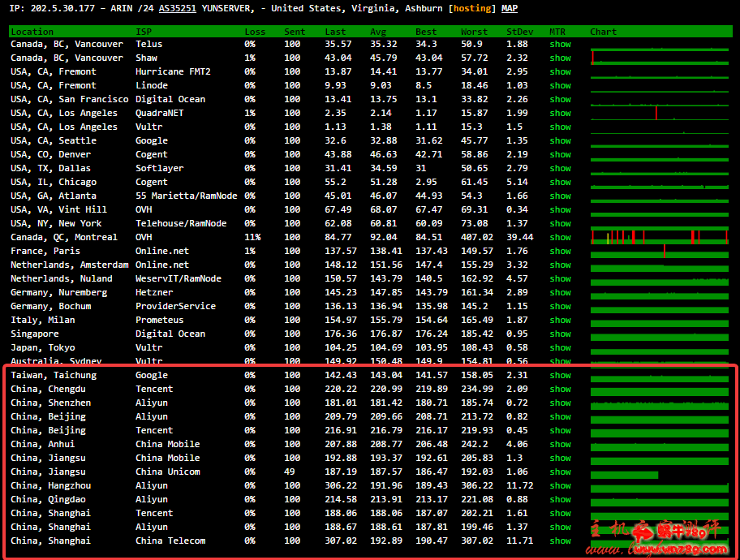The image size is (740, 560).
Task: Click the Avg column header
Action: (x=378, y=32)
